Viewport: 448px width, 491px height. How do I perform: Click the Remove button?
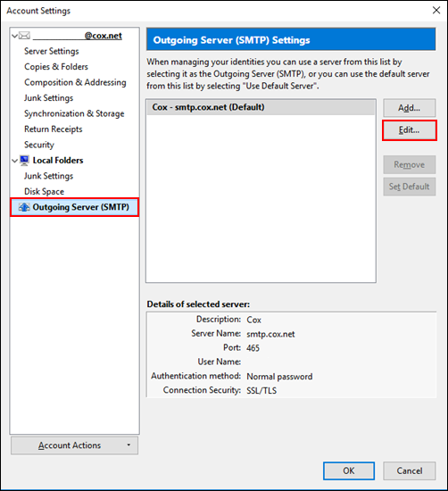pos(410,165)
